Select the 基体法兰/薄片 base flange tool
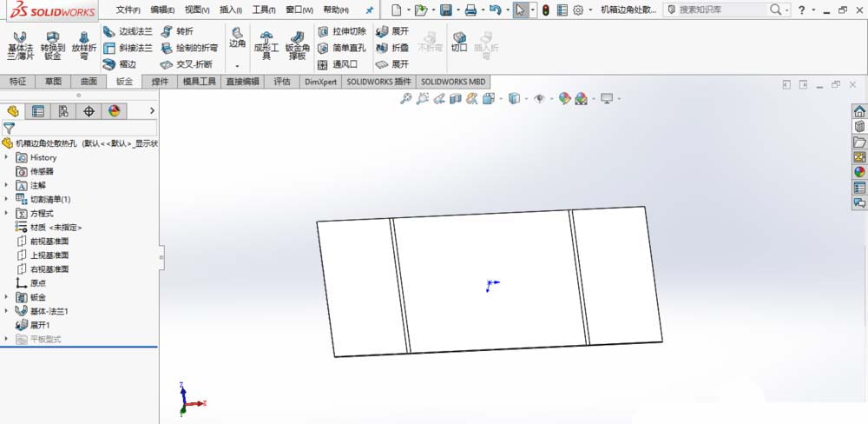868x424 pixels. (20, 46)
